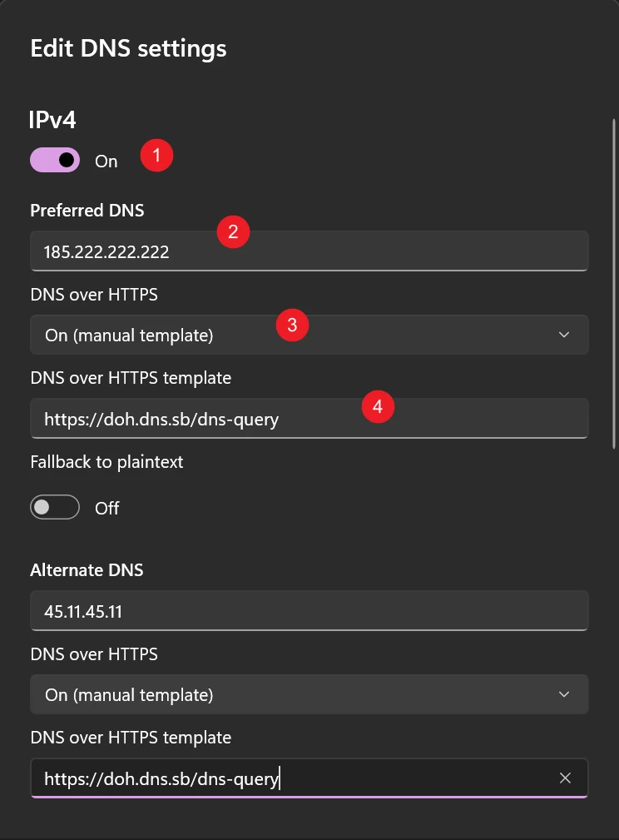Focus the Preferred DNS address field

309,251
